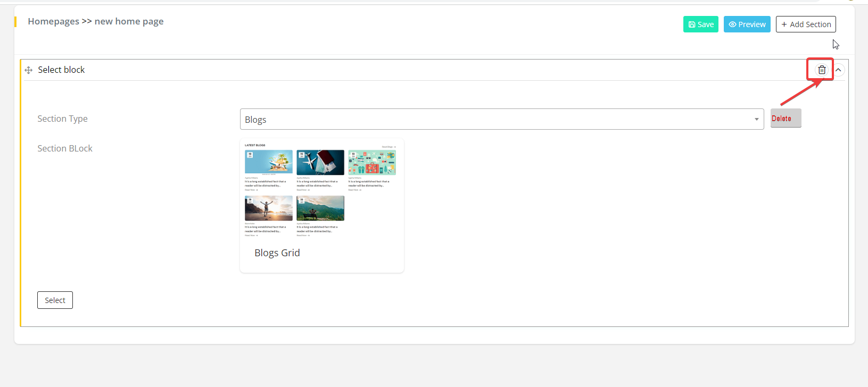Viewport: 868px width, 387px height.
Task: Click the 'new home page' breadcrumb text
Action: pos(129,21)
